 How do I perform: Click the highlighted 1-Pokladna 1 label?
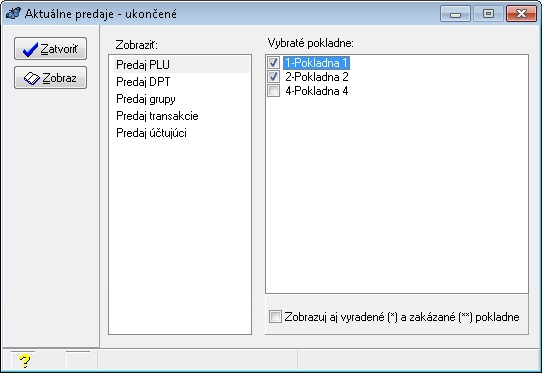[317, 63]
